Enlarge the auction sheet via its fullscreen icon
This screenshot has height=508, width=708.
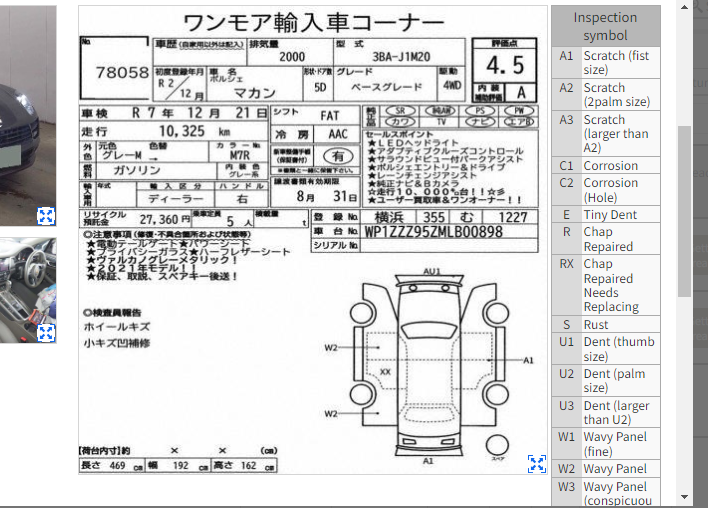pos(537,464)
